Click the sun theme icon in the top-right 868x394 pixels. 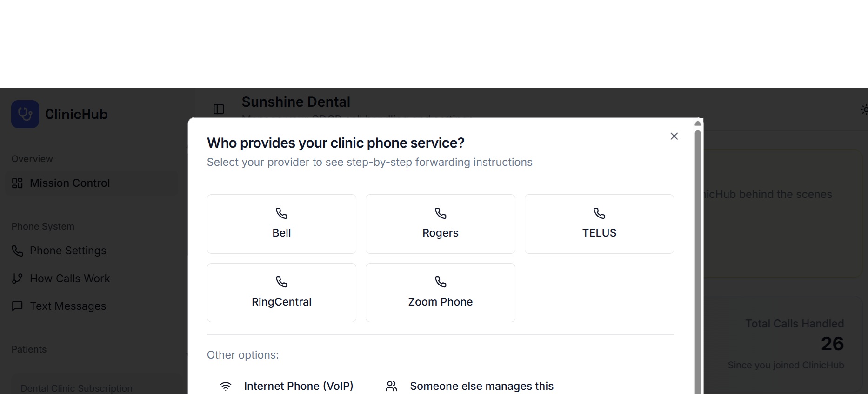click(x=864, y=109)
